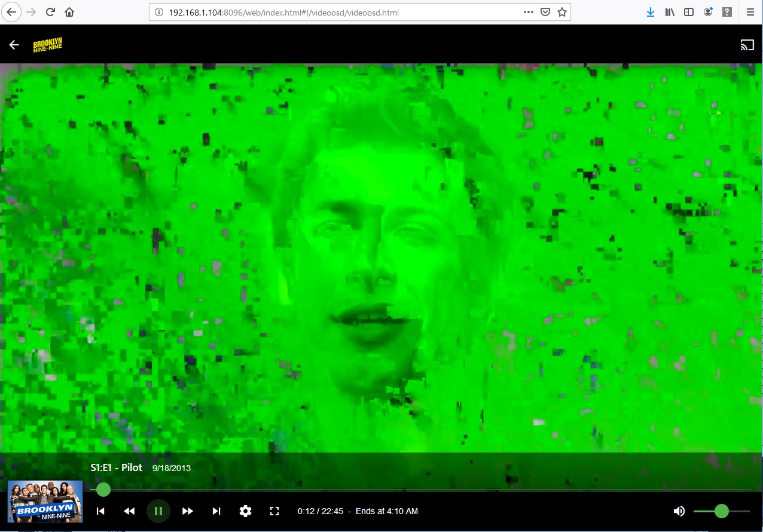Image resolution: width=763 pixels, height=532 pixels.
Task: Open the Firefox downloads panel
Action: pyautogui.click(x=651, y=11)
